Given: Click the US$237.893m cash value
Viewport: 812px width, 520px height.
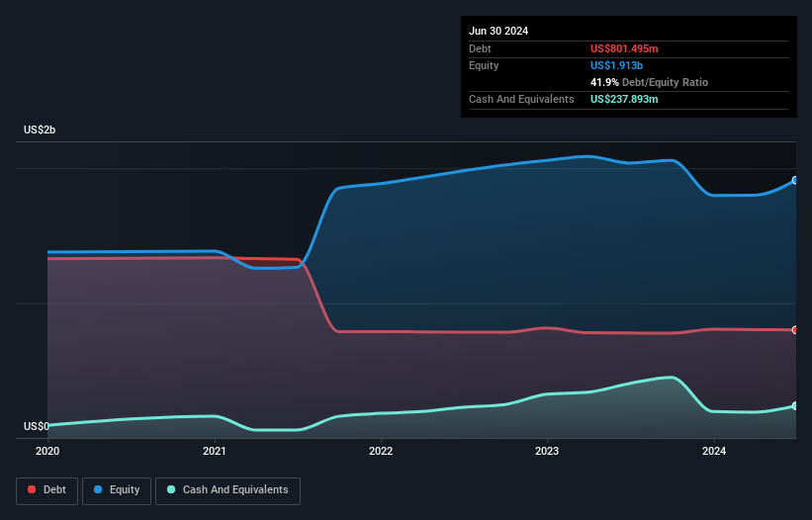Looking at the screenshot, I should 624,99.
